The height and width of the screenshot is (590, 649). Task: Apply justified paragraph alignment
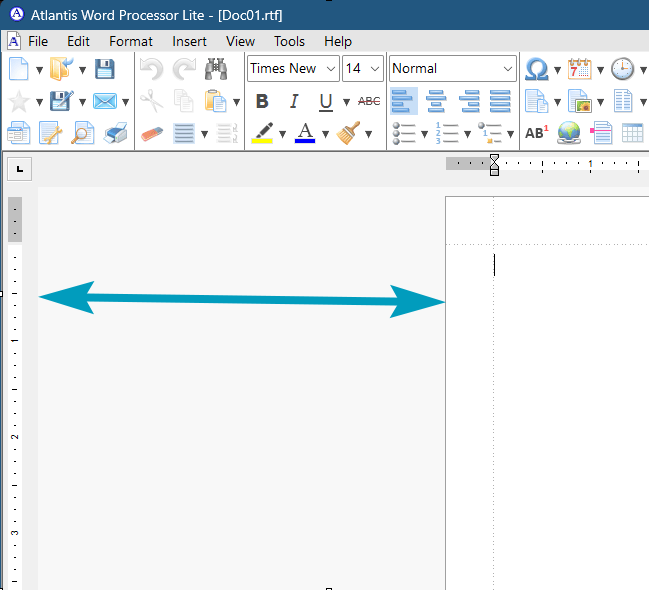coord(500,101)
